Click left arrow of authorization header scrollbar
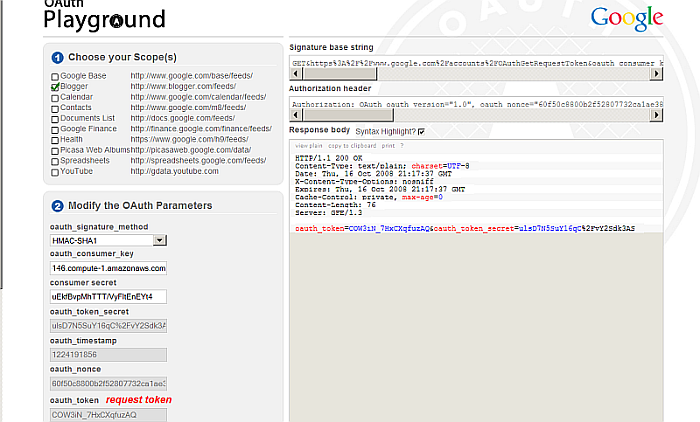The image size is (700, 422). pyautogui.click(x=296, y=115)
